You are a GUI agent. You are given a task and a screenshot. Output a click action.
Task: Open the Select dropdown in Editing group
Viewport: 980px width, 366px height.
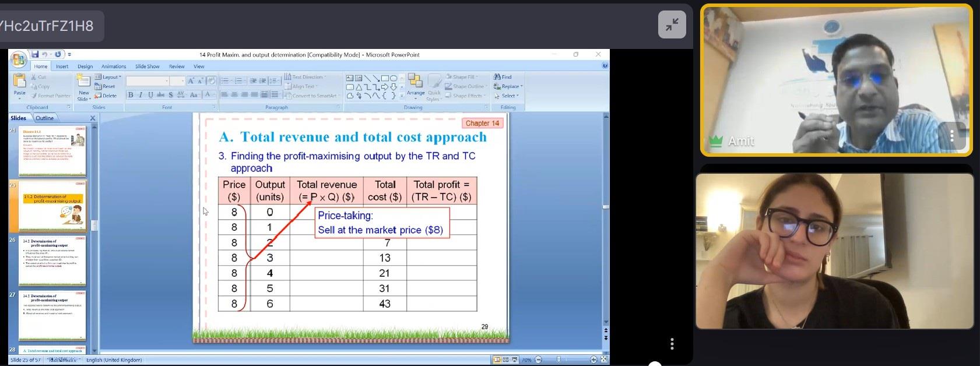click(507, 96)
